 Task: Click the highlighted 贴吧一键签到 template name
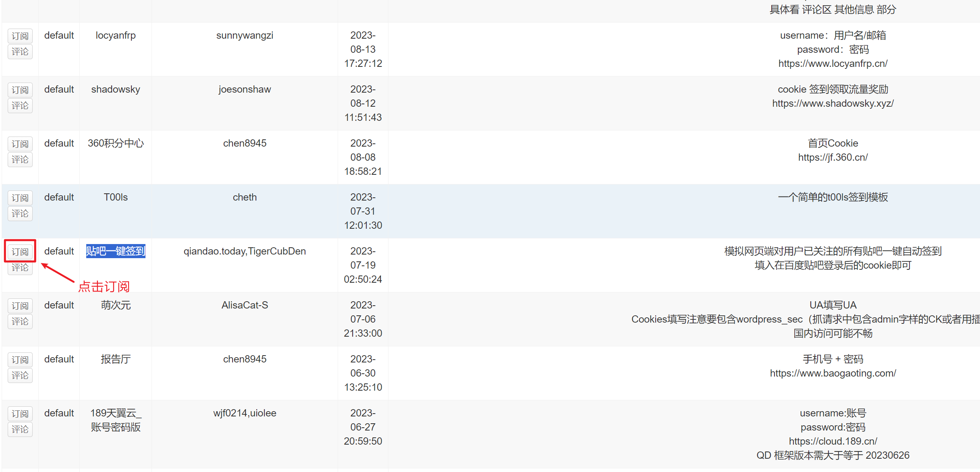(x=115, y=251)
